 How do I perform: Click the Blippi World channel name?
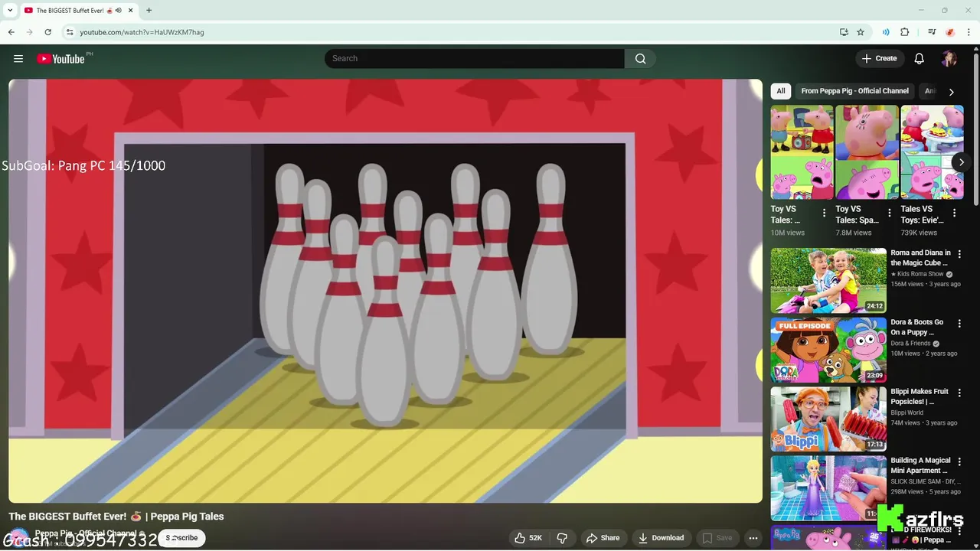point(906,412)
